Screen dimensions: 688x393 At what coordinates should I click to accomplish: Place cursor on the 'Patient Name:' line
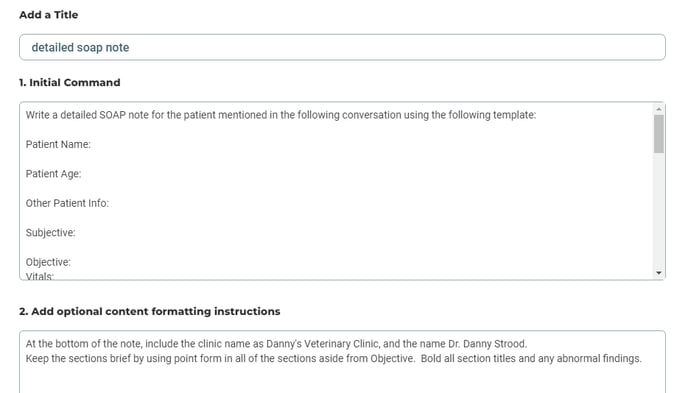(x=58, y=144)
